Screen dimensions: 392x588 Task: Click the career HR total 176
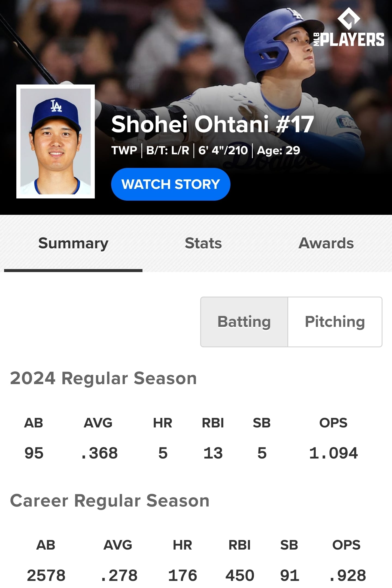point(183,575)
